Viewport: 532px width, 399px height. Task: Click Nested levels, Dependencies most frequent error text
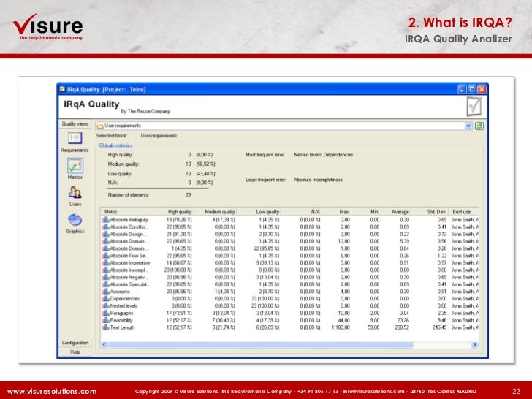[x=323, y=155]
